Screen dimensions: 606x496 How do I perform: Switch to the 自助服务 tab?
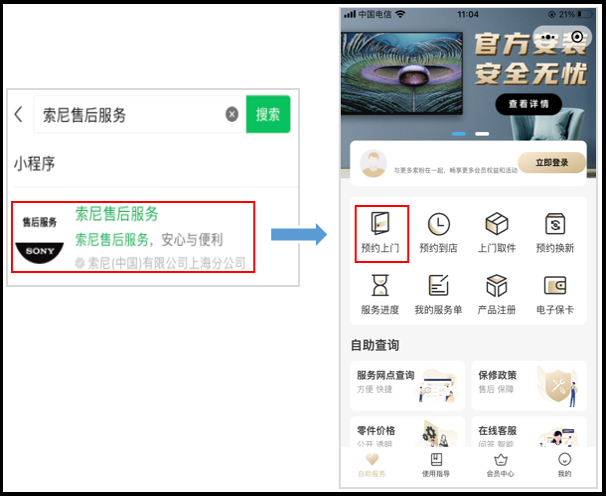pos(372,465)
